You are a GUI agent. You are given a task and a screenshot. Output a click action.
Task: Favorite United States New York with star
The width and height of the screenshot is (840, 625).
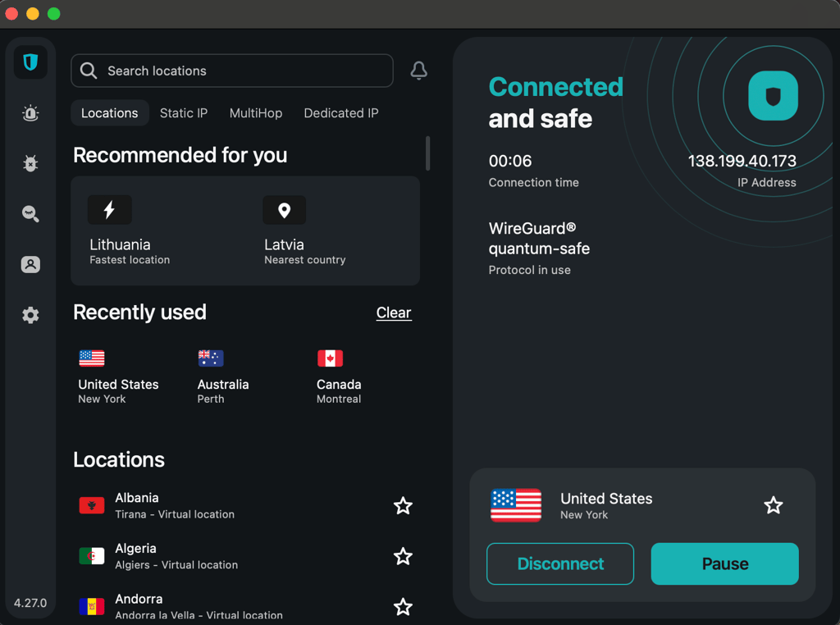(773, 505)
